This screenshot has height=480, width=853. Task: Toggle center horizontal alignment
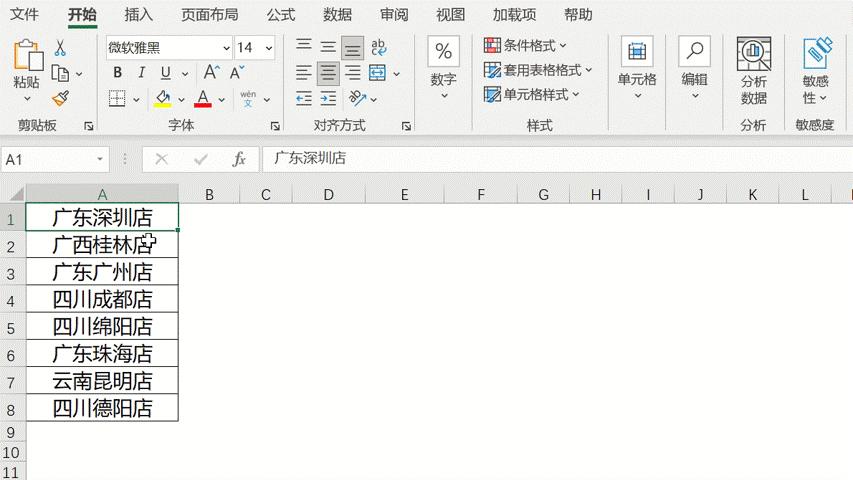coord(328,73)
